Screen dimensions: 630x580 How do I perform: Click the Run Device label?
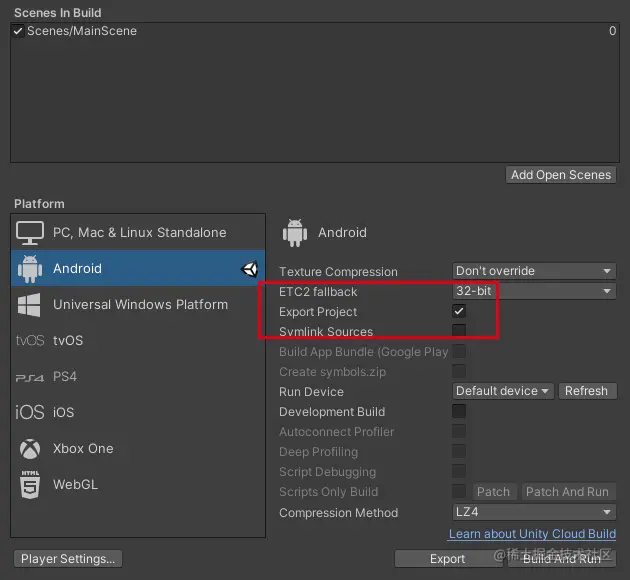[x=311, y=392]
